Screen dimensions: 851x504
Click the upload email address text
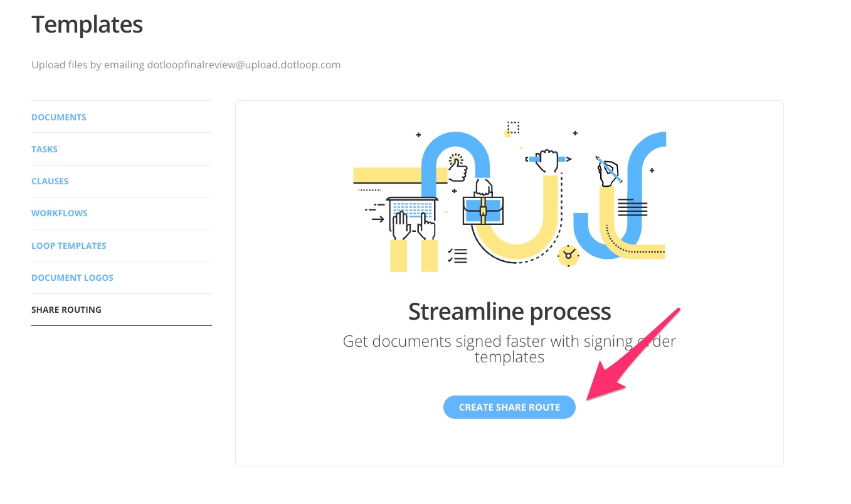(244, 65)
